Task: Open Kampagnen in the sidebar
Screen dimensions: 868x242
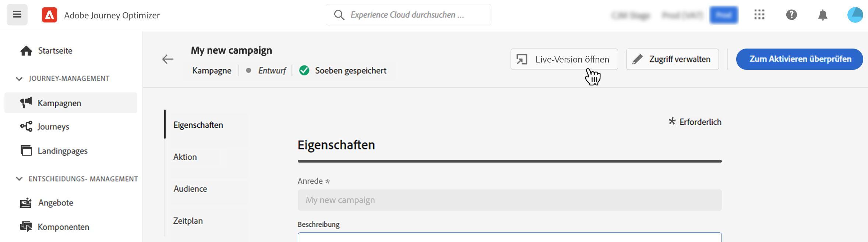Action: [59, 103]
